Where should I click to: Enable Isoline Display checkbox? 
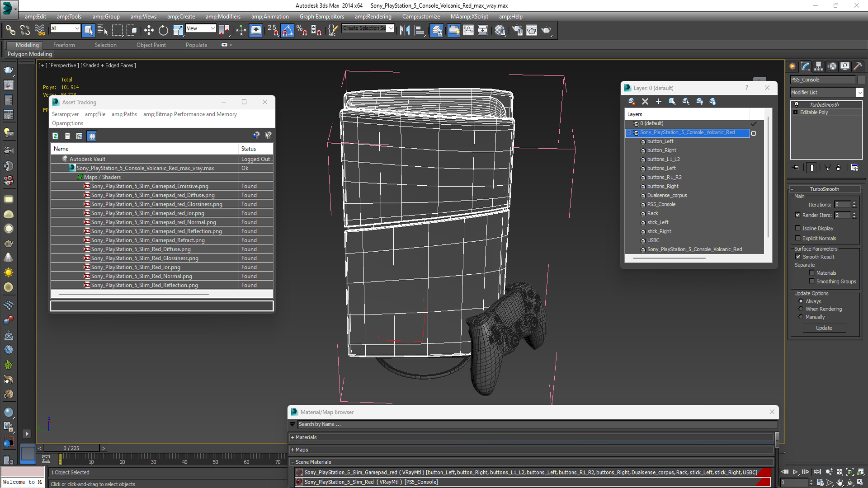(797, 228)
